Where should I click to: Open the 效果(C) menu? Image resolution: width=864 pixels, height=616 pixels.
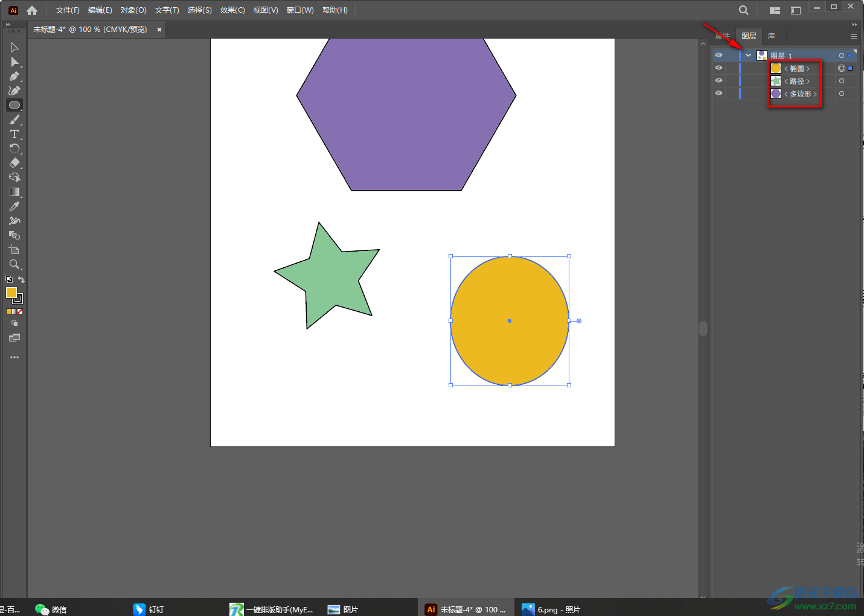[232, 10]
